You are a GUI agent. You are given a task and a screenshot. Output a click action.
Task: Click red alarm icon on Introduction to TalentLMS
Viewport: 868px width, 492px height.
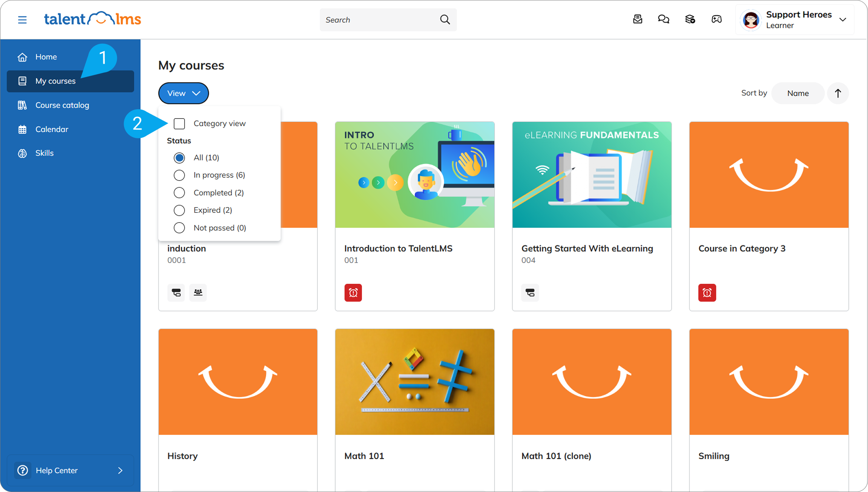pyautogui.click(x=353, y=293)
